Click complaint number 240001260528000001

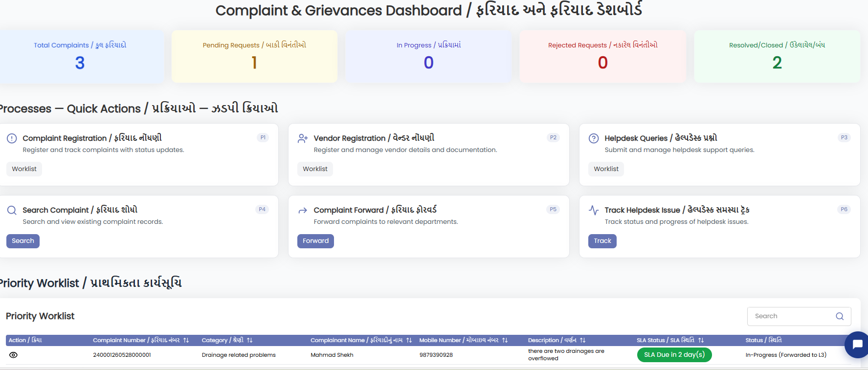click(x=122, y=355)
